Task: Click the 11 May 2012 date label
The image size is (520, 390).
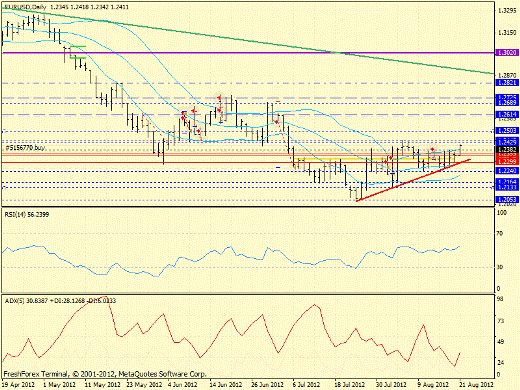Action: click(x=102, y=384)
